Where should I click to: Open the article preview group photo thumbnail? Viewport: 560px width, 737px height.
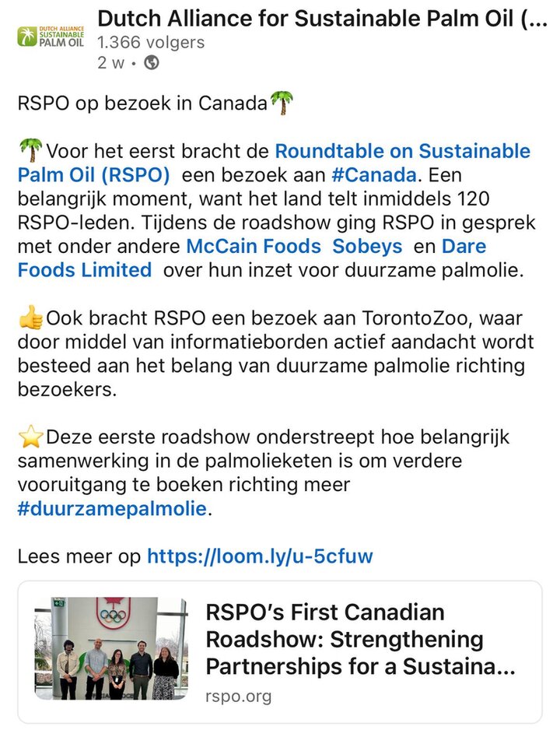click(x=111, y=648)
